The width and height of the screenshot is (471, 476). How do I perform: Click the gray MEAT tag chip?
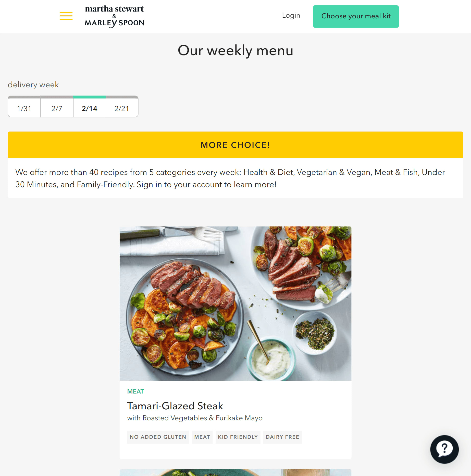[202, 437]
